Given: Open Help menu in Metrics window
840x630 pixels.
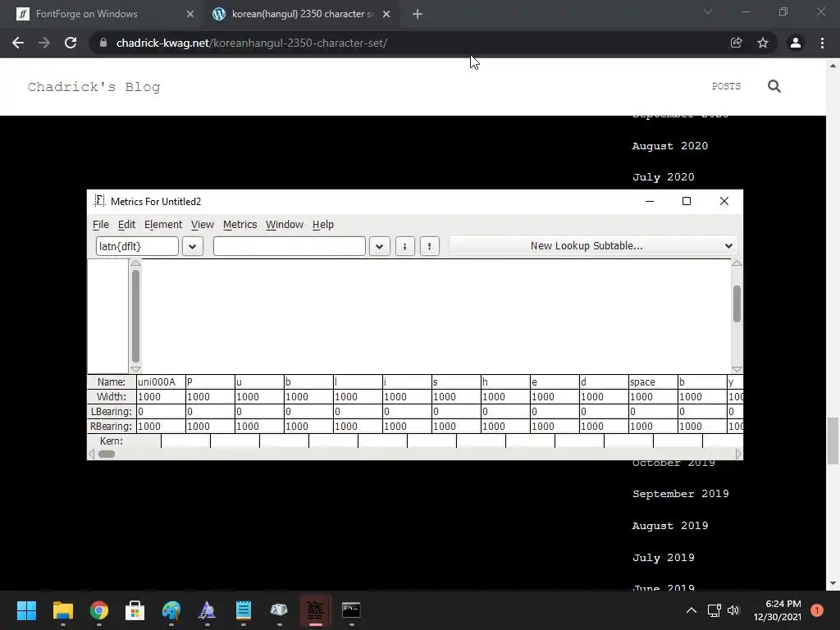Looking at the screenshot, I should pos(323,225).
